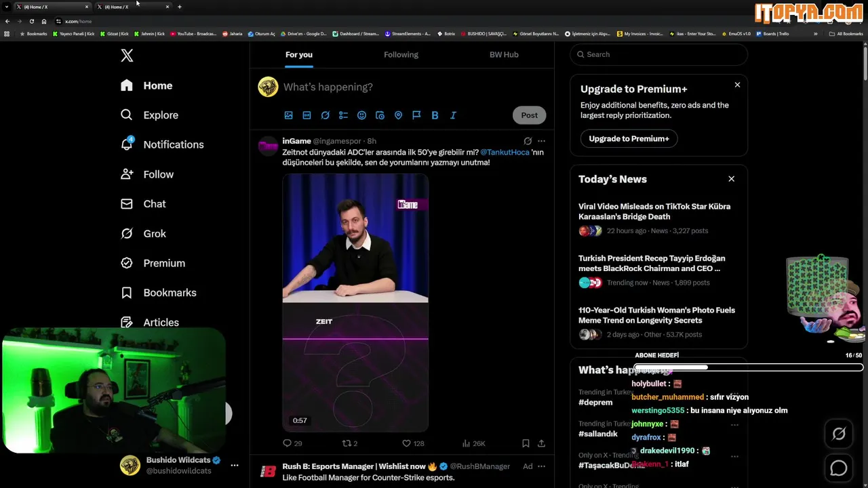Open Articles in the sidebar
The height and width of the screenshot is (488, 868).
[x=150, y=323]
